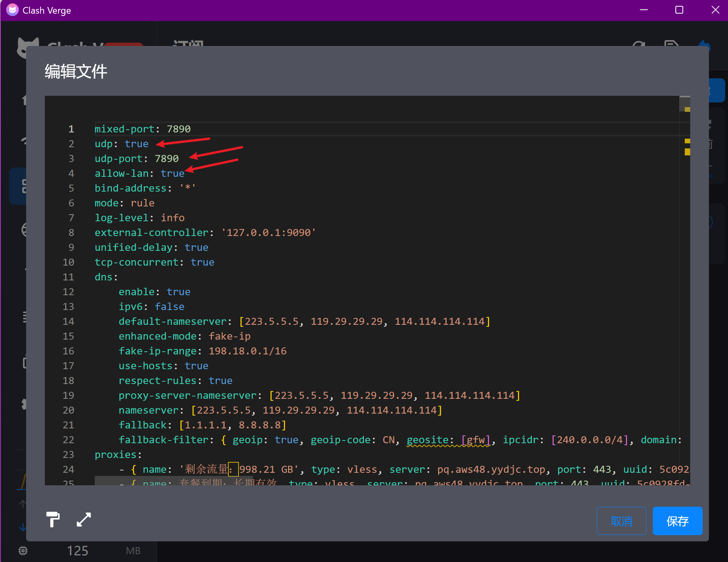Save the file with the 保存 button
The image size is (728, 562).
point(677,521)
